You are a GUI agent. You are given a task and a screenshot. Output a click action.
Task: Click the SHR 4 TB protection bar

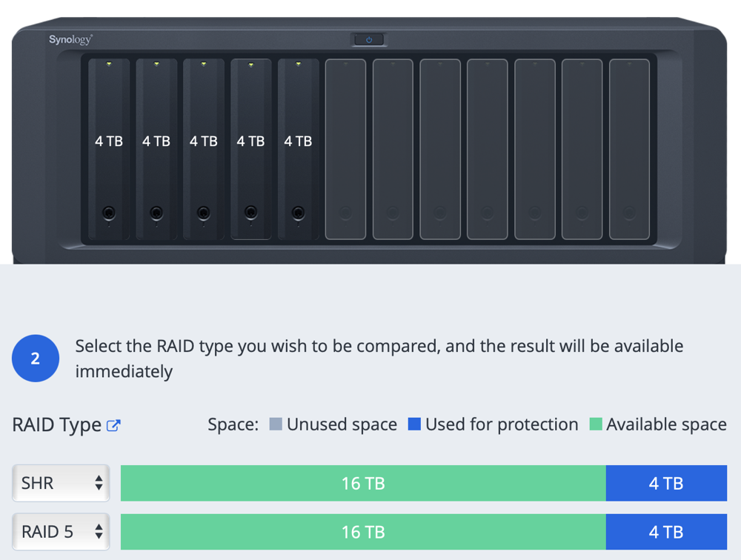click(666, 484)
